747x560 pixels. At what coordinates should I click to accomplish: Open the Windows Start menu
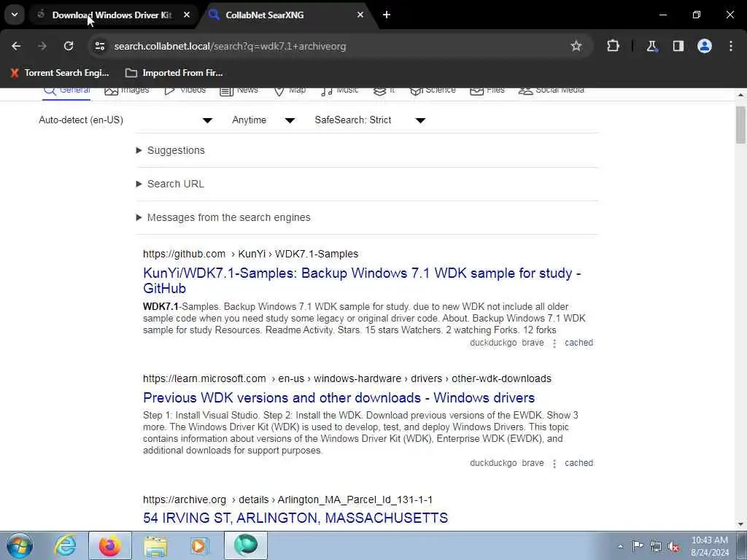[20, 545]
